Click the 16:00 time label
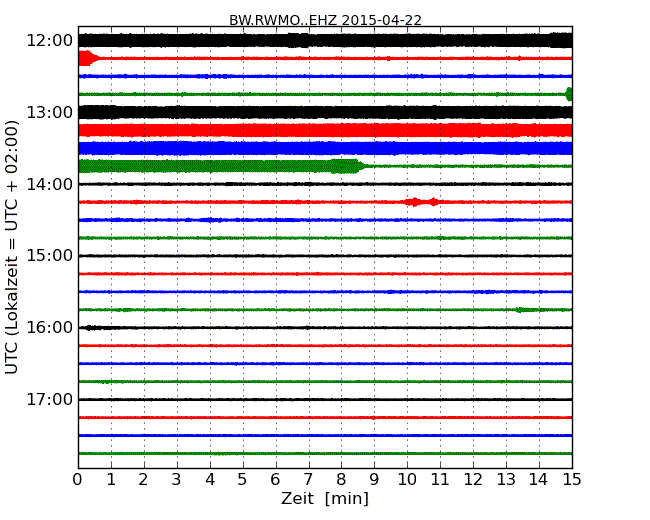650x520 pixels. pos(50,328)
